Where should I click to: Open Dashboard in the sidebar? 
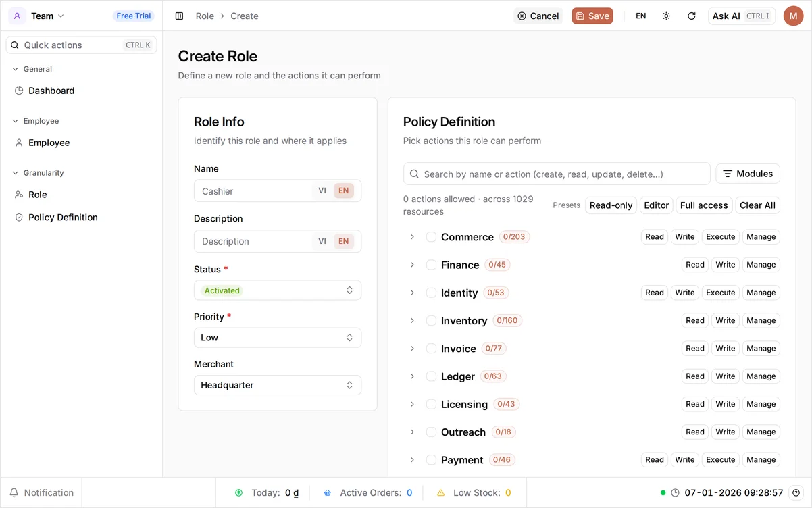81,91
